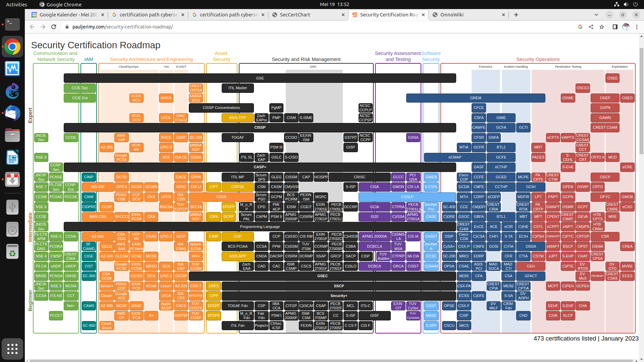Open a new browser tab
Viewport: 644px width, 362px height.
[x=516, y=15]
